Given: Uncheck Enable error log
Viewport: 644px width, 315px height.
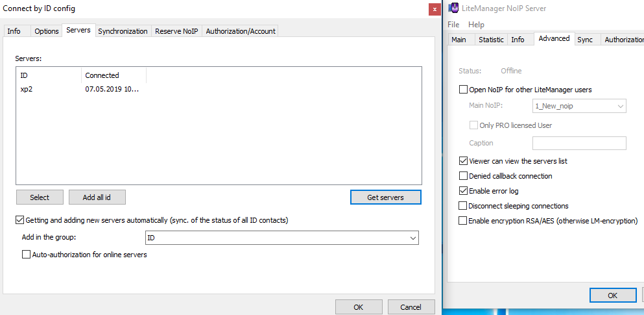Looking at the screenshot, I should (463, 191).
